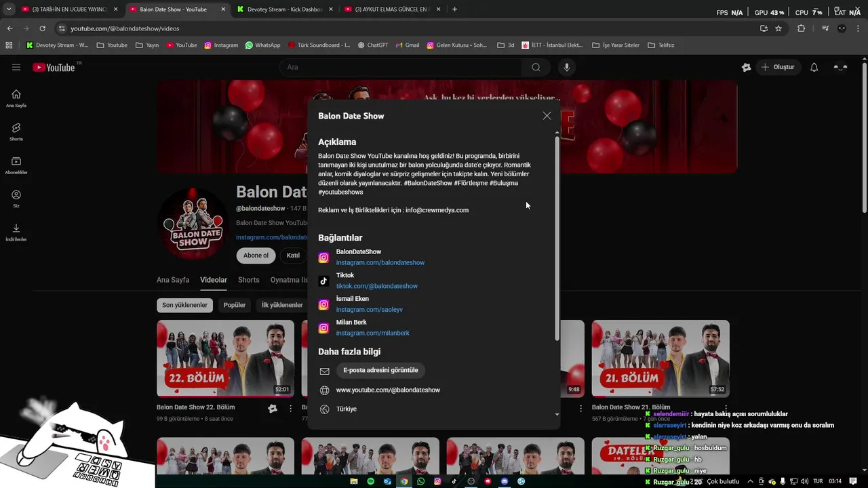Open the channel Shorts tab
The image size is (868, 488).
[249, 280]
